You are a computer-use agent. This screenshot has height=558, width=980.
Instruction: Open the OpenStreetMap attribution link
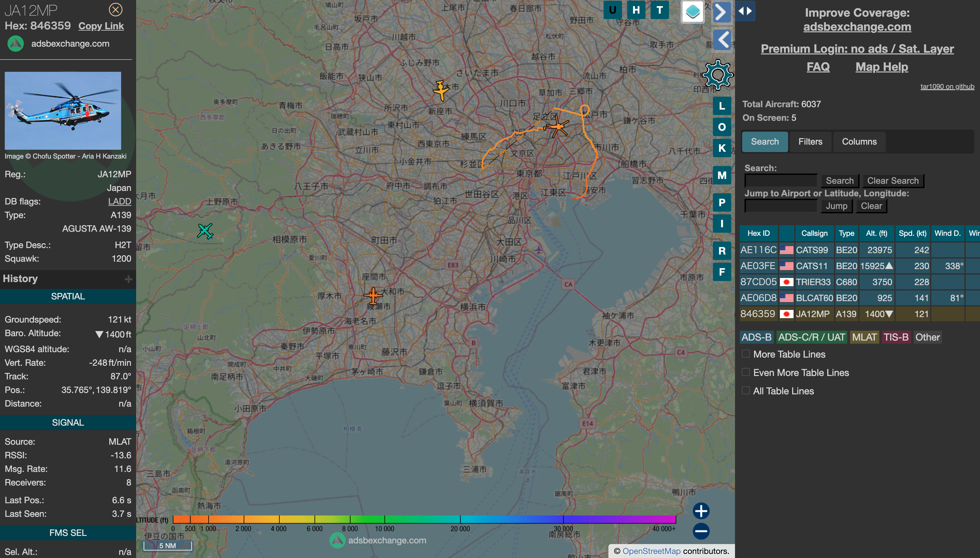tap(651, 551)
